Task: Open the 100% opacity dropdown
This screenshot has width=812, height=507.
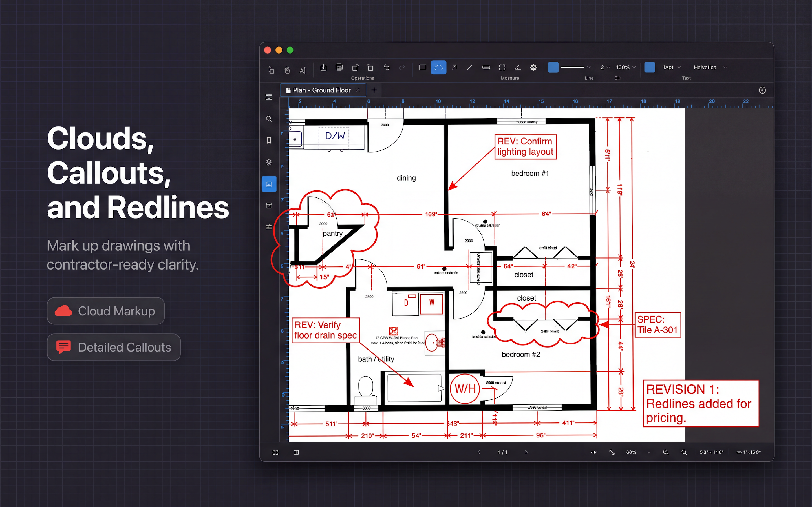Action: coord(625,67)
